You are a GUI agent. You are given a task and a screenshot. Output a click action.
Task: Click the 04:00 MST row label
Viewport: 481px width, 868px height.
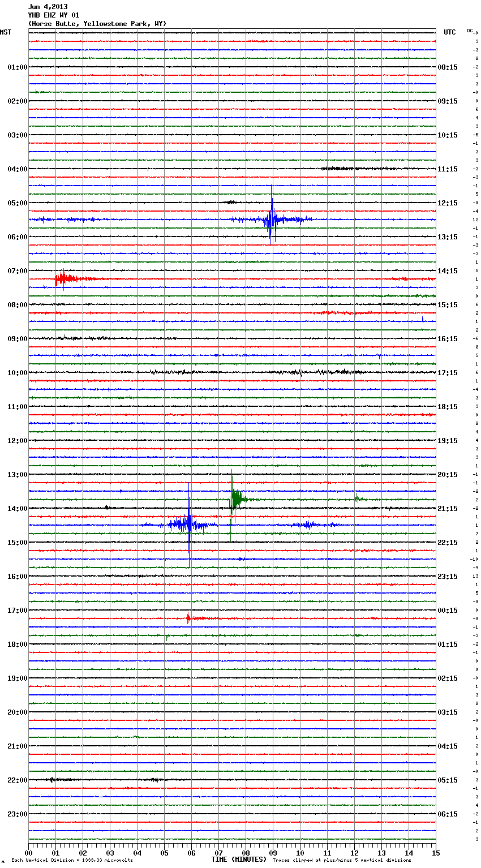click(x=18, y=169)
